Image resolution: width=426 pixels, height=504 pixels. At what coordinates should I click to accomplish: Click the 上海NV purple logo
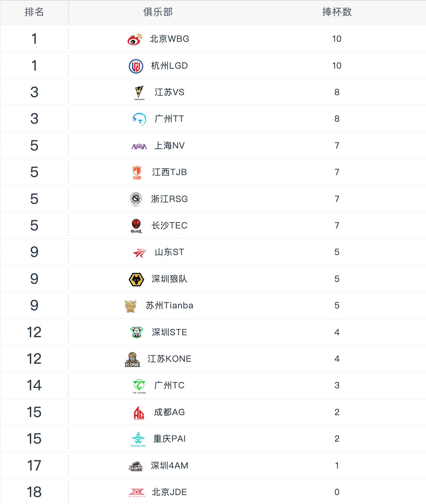click(x=139, y=146)
